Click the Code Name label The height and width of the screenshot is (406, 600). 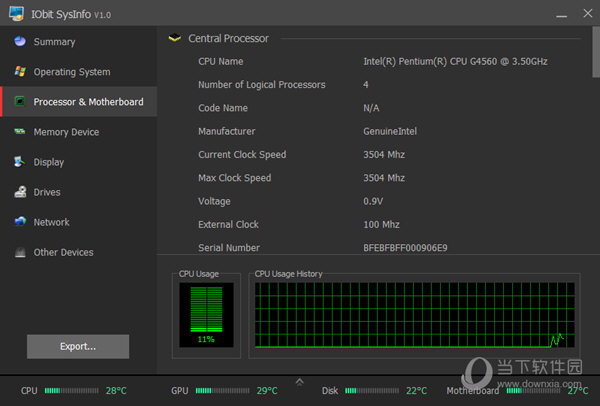coord(223,108)
